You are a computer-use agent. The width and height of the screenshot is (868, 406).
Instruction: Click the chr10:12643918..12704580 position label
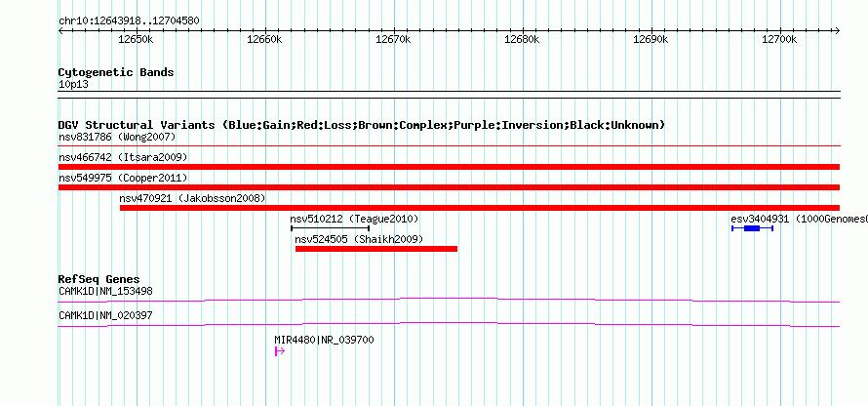click(x=129, y=21)
